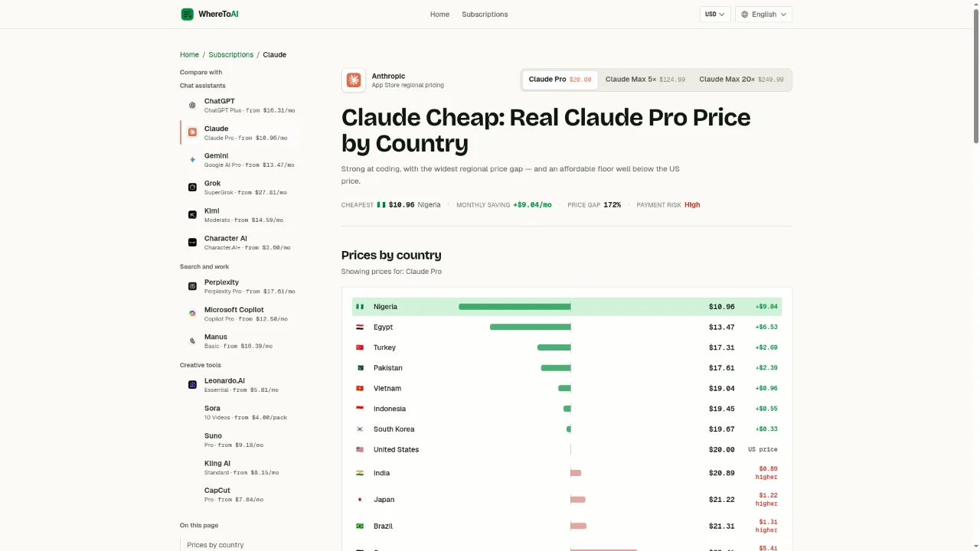Viewport: 980px width, 551px height.
Task: Click the Leonardo.AI icon
Action: (192, 385)
